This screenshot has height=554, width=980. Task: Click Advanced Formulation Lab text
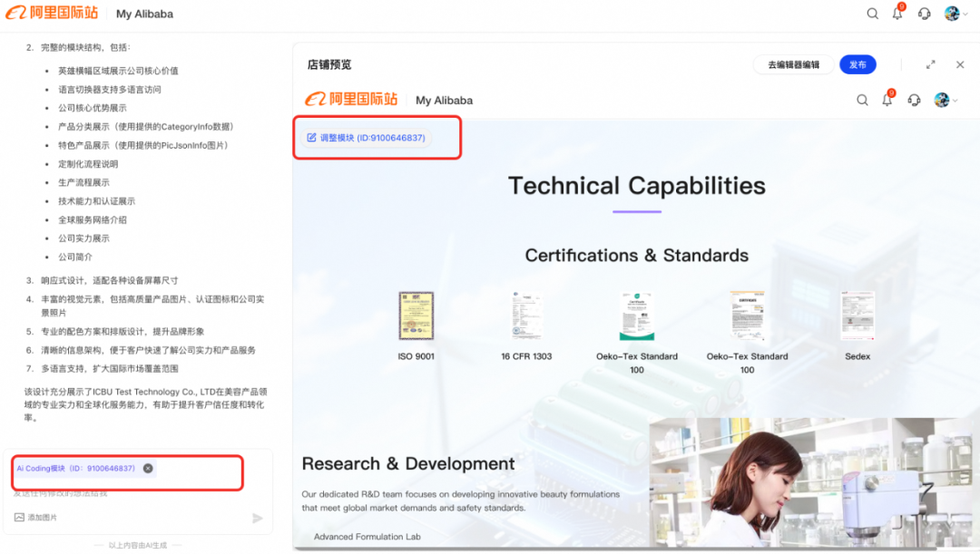tap(367, 537)
